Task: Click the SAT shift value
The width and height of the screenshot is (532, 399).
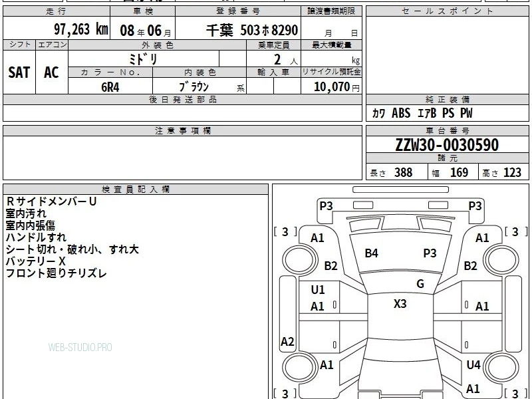Action: pyautogui.click(x=19, y=72)
